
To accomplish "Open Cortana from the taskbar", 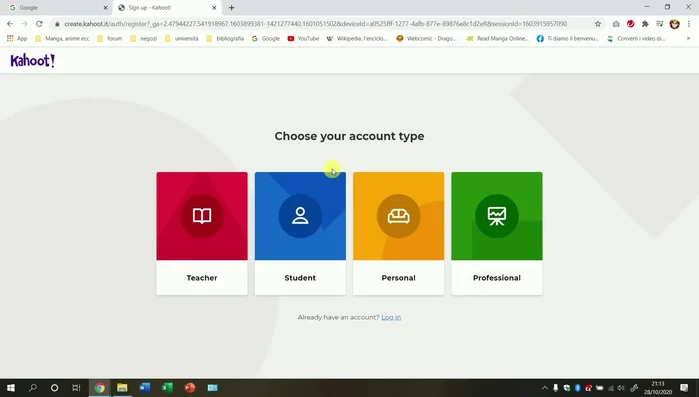I will click(54, 388).
